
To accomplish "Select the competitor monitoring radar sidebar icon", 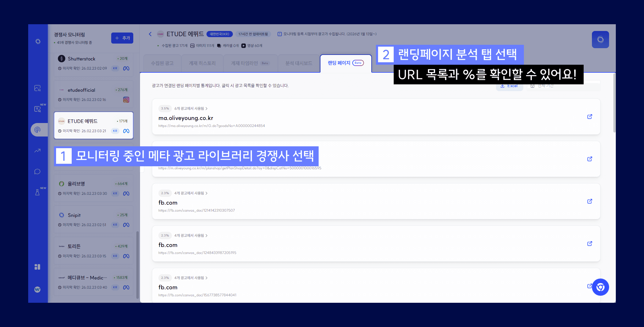I will point(37,130).
